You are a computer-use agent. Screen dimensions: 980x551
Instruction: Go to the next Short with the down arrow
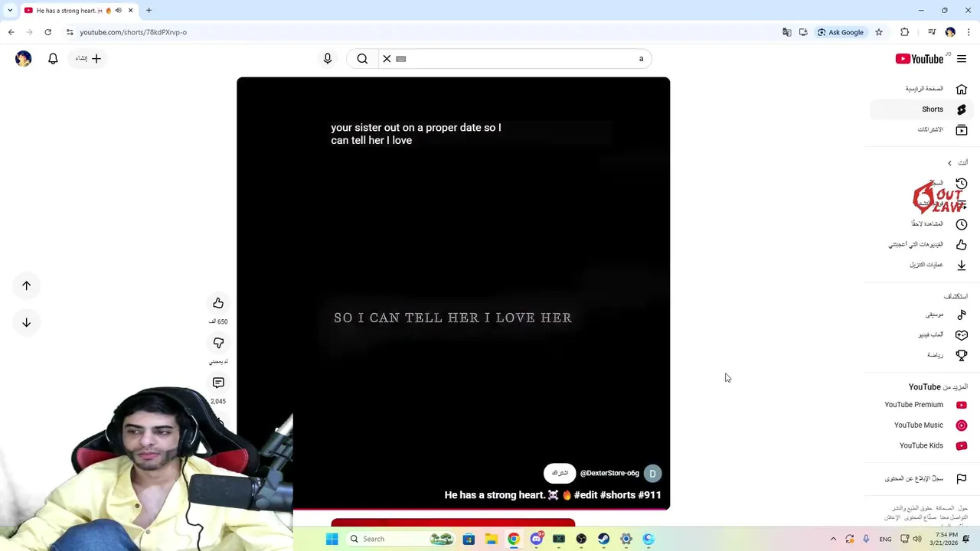(x=26, y=322)
